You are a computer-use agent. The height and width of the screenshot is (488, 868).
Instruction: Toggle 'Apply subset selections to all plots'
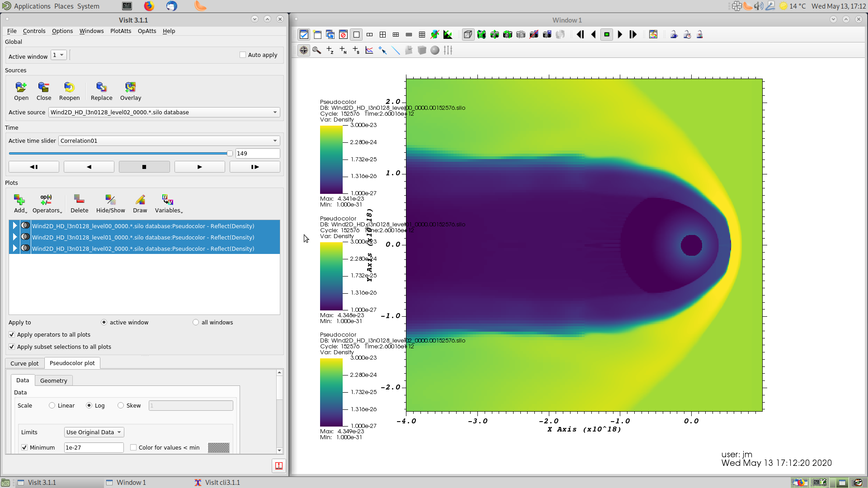(12, 347)
